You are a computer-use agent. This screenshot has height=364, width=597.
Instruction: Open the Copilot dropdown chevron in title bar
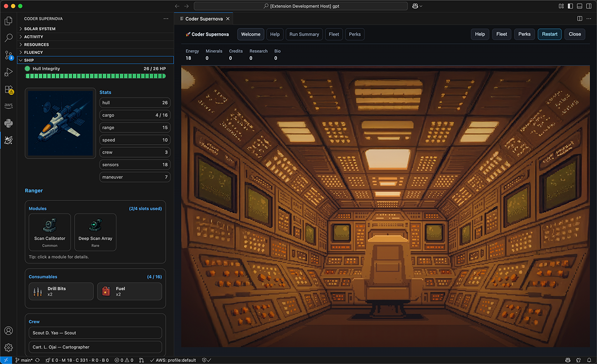[x=421, y=6]
